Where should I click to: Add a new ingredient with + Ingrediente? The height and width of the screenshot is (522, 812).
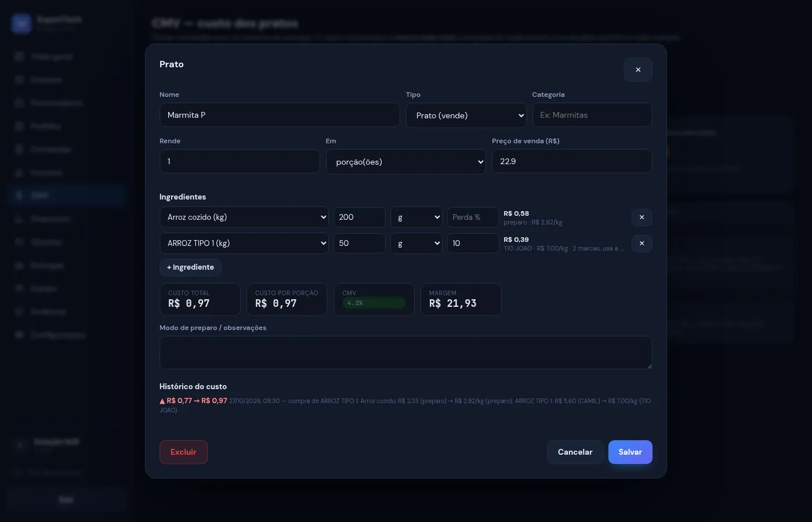pos(190,267)
